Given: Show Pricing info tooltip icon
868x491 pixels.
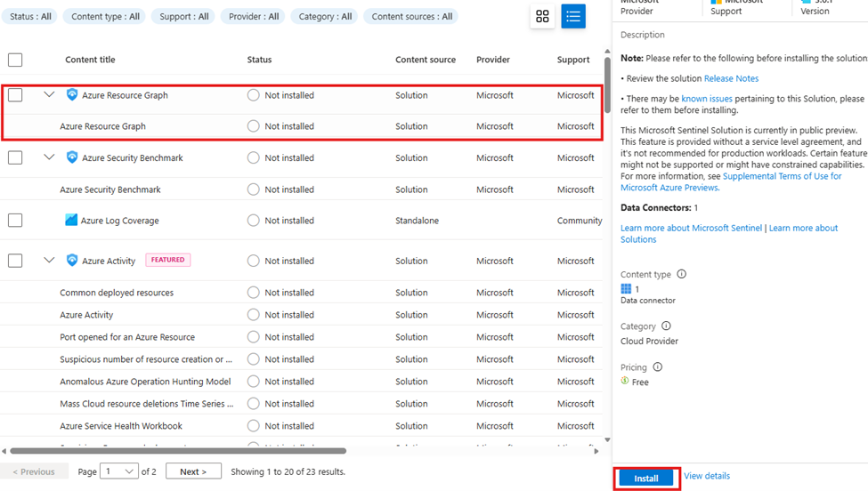Looking at the screenshot, I should 657,366.
